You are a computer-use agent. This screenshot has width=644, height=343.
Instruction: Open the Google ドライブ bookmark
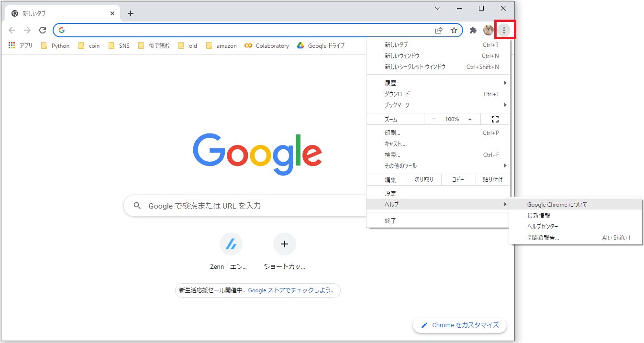[x=320, y=46]
